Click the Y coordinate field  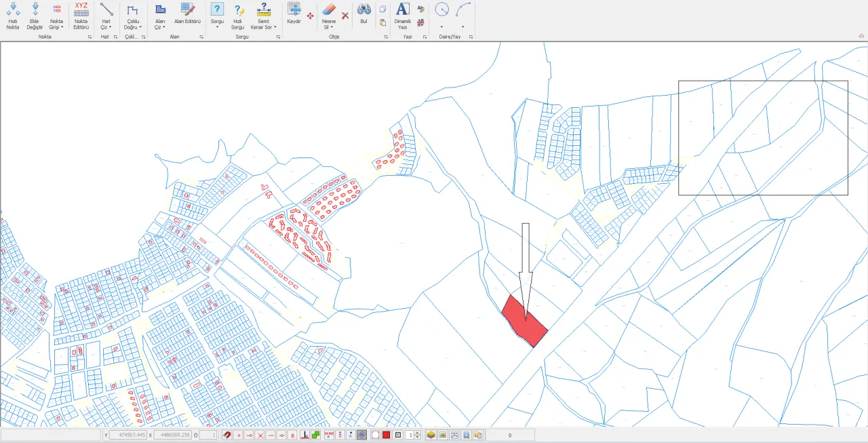pos(128,435)
